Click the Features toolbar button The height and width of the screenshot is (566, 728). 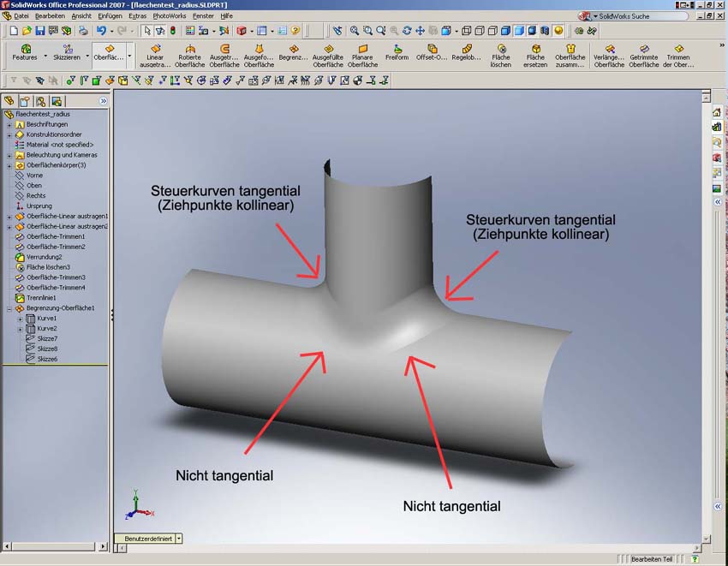click(x=25, y=52)
